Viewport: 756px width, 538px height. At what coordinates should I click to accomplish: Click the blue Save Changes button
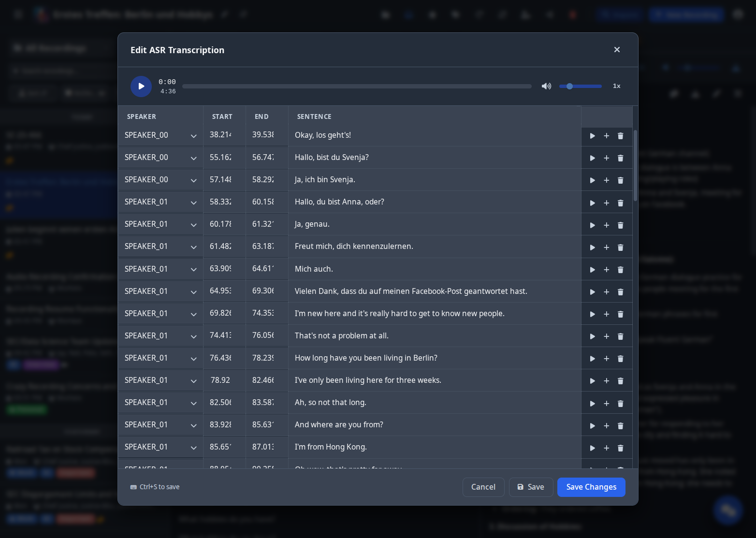coord(591,487)
